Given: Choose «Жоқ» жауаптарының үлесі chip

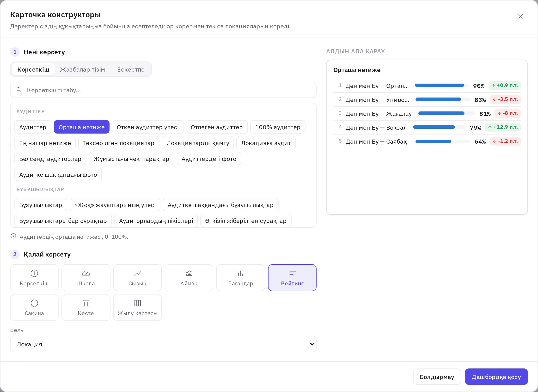Looking at the screenshot, I should [115, 205].
